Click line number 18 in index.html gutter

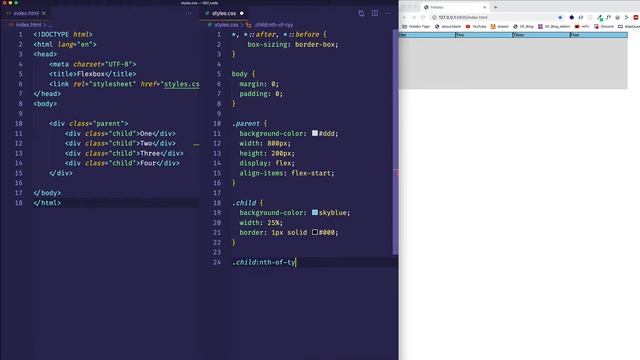pos(18,203)
